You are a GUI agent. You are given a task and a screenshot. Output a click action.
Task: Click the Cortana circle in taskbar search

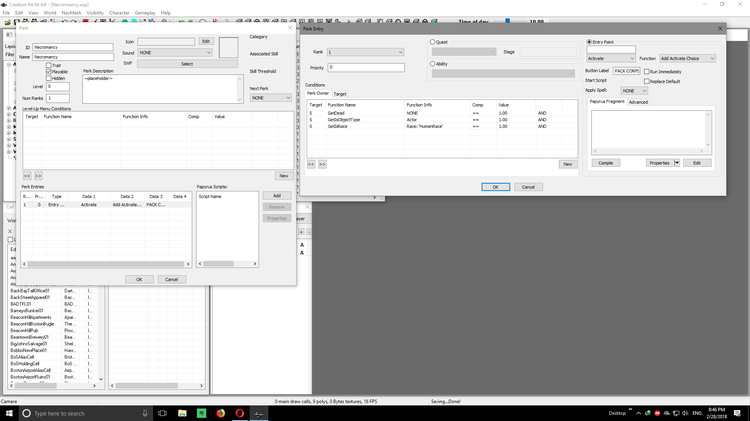[27, 413]
